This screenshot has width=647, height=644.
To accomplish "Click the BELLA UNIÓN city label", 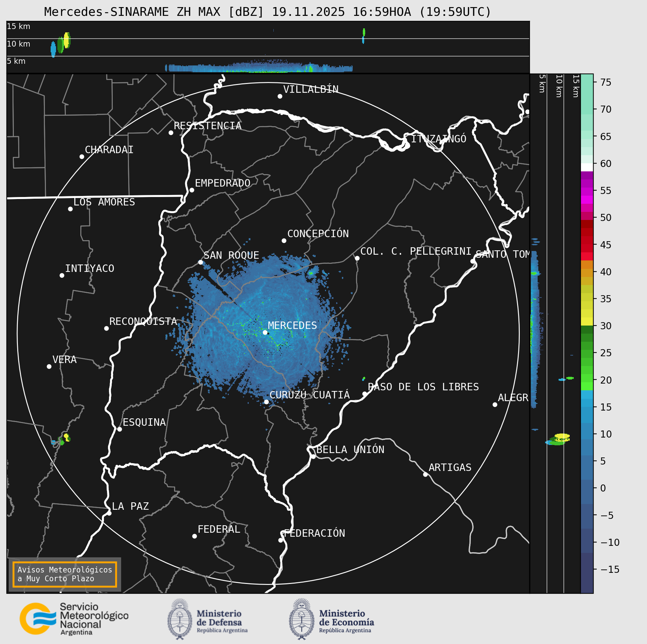I will (350, 449).
